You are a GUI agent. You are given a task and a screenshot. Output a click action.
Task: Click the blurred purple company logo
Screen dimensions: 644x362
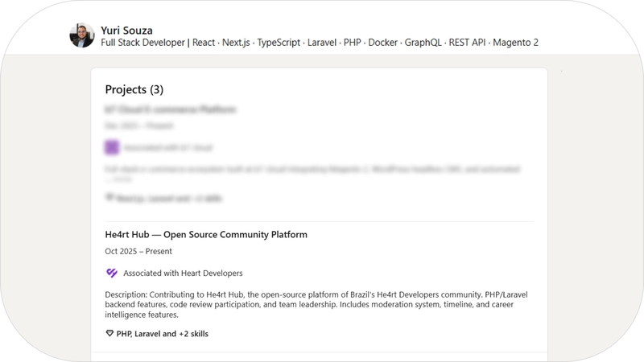(x=112, y=147)
